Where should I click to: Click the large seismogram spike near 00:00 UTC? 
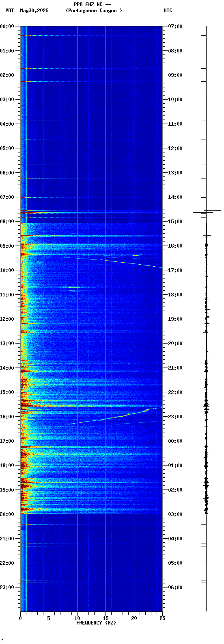click(x=206, y=445)
